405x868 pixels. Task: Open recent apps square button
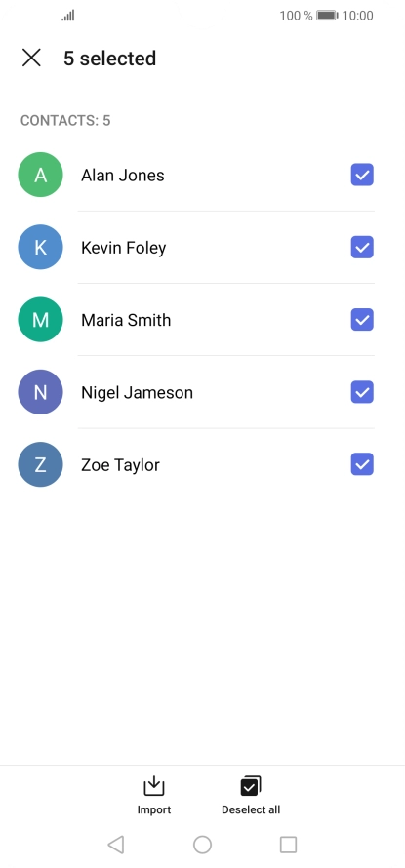point(288,845)
